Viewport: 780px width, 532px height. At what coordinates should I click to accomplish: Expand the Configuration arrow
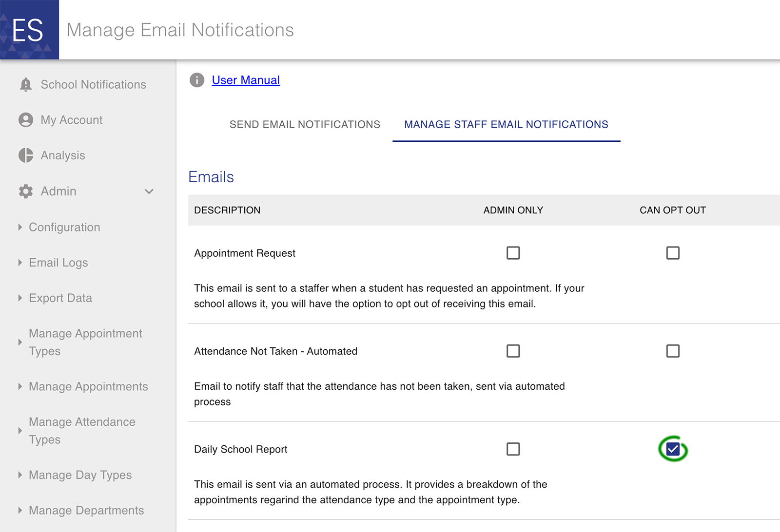(x=20, y=227)
